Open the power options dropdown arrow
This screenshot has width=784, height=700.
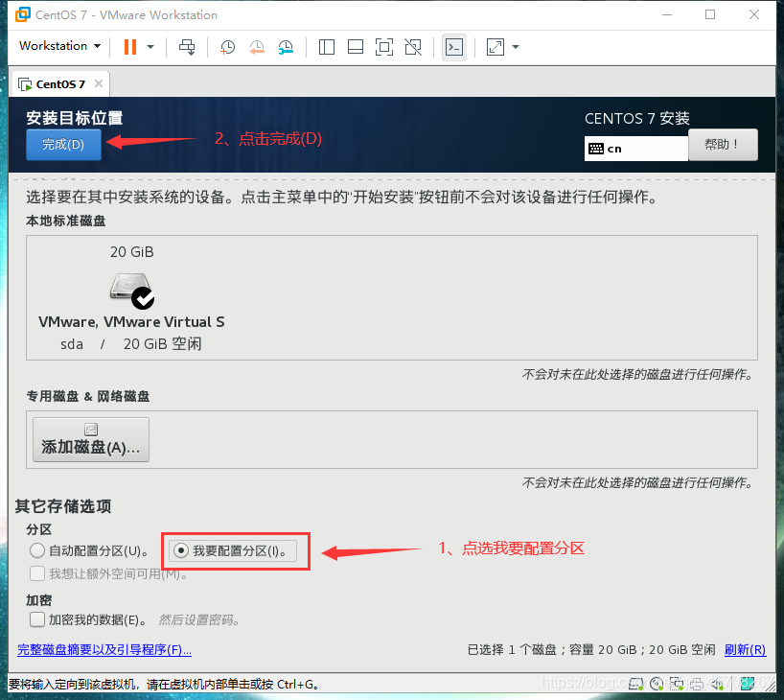coord(150,47)
